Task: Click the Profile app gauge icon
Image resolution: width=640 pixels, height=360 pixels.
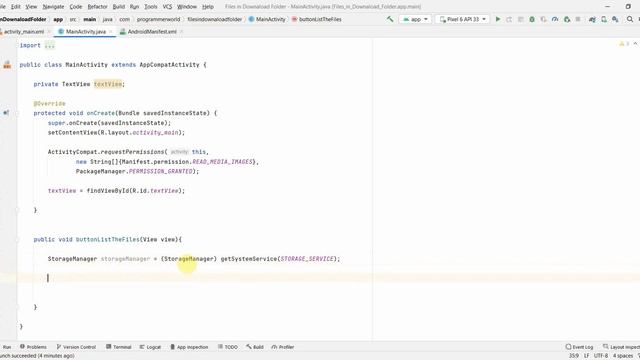Action: [555, 19]
